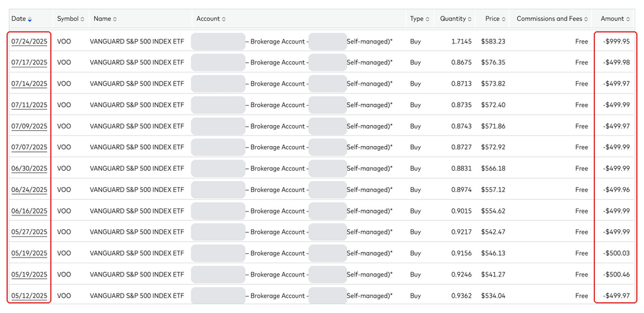Click the Commissions and Fees header label

click(x=550, y=19)
